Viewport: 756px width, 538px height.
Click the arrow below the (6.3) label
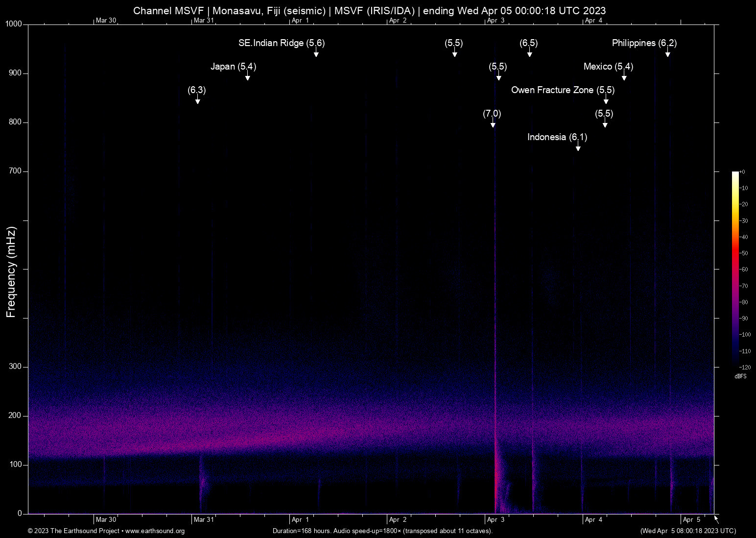[198, 100]
